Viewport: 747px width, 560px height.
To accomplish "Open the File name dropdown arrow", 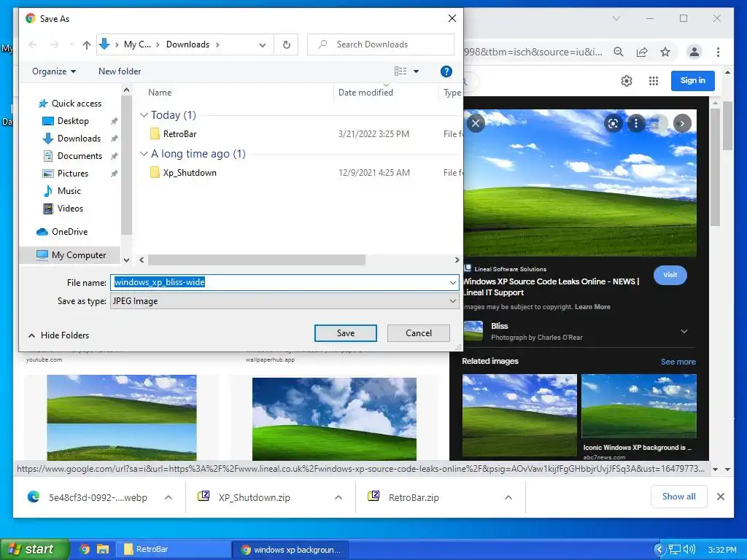I will point(452,282).
